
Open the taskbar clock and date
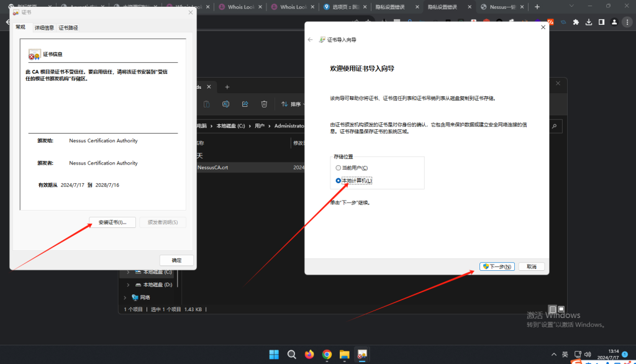[607, 354]
